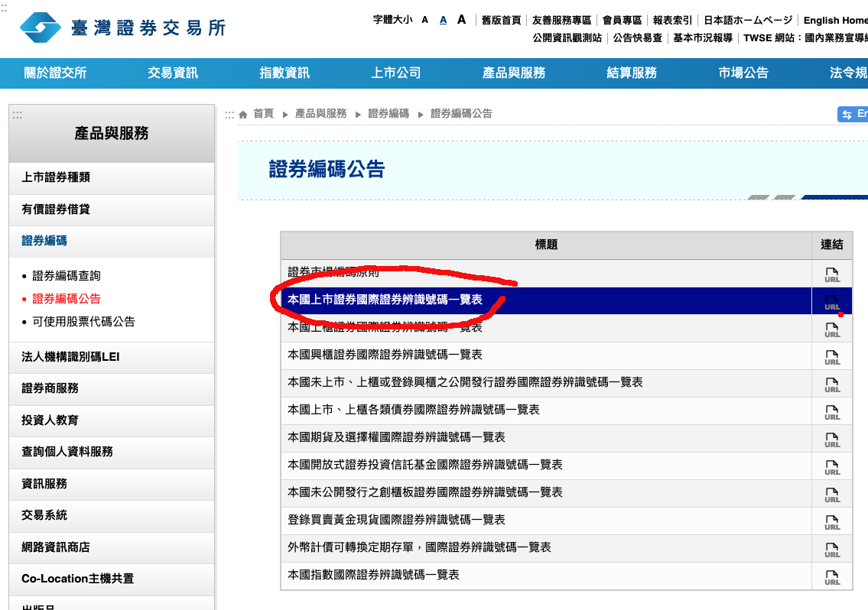This screenshot has width=868, height=610.
Task: Open the 交易資訊 main menu
Action: (173, 73)
